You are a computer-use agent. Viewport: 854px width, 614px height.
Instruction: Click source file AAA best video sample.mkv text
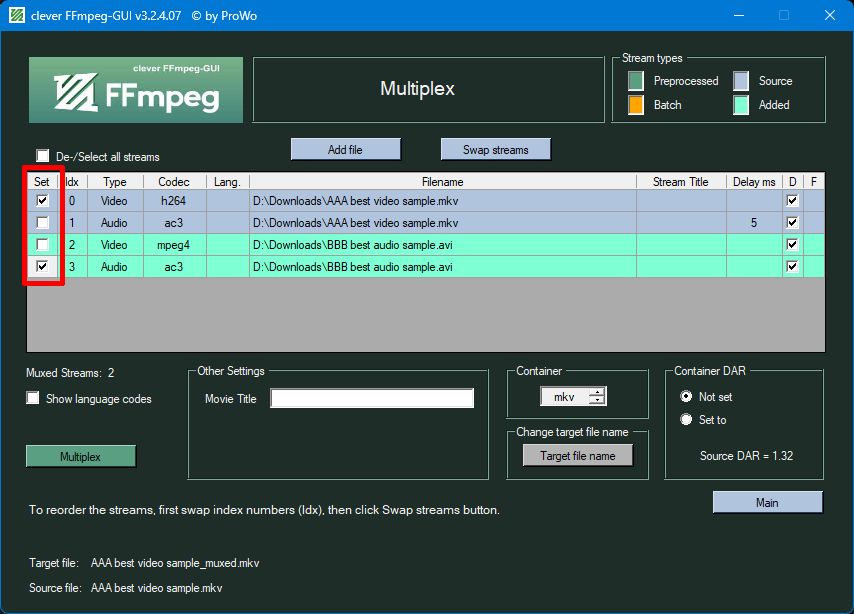(156, 588)
